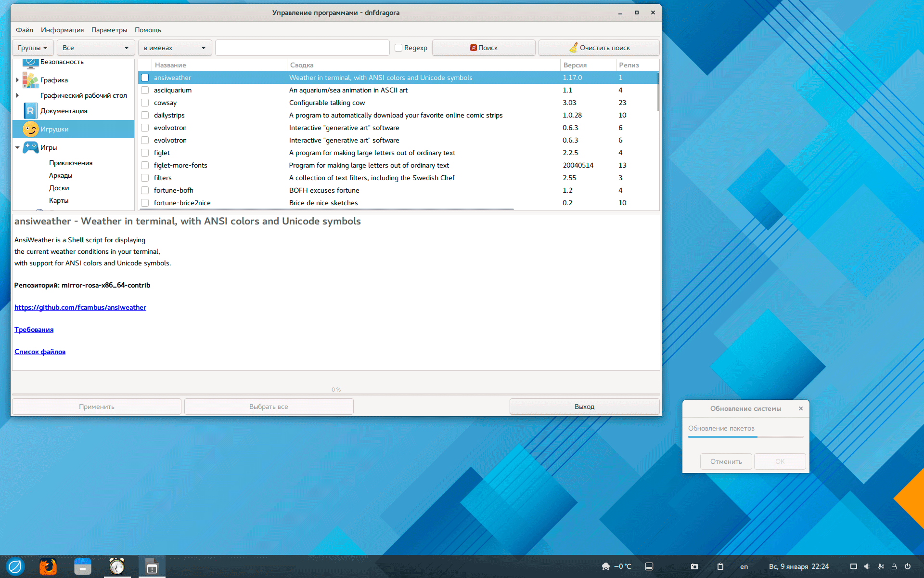Click the Документация category icon

click(30, 111)
